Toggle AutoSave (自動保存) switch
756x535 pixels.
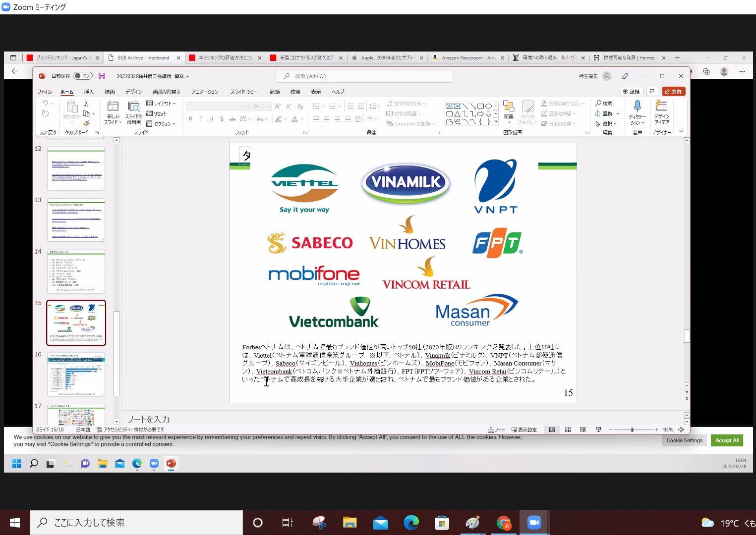pyautogui.click(x=82, y=76)
